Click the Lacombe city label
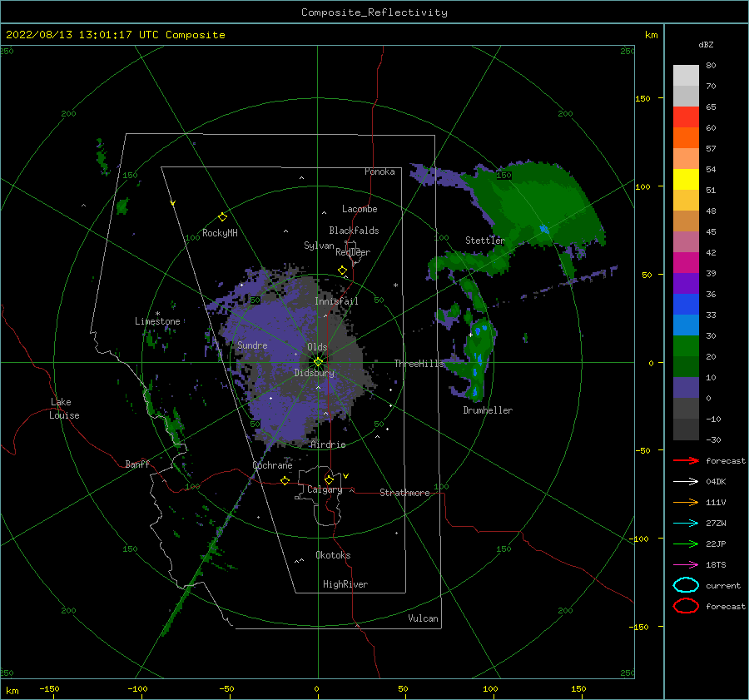This screenshot has width=749, height=700. (x=360, y=209)
